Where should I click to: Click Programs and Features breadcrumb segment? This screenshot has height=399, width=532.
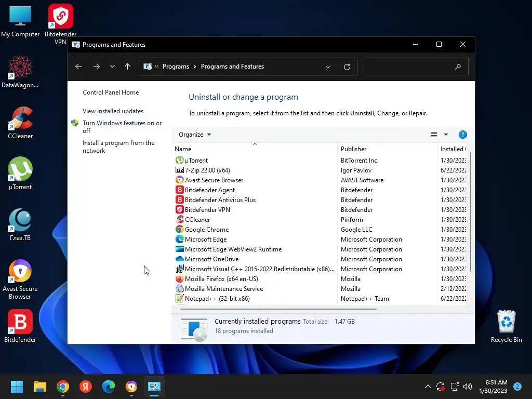(232, 66)
